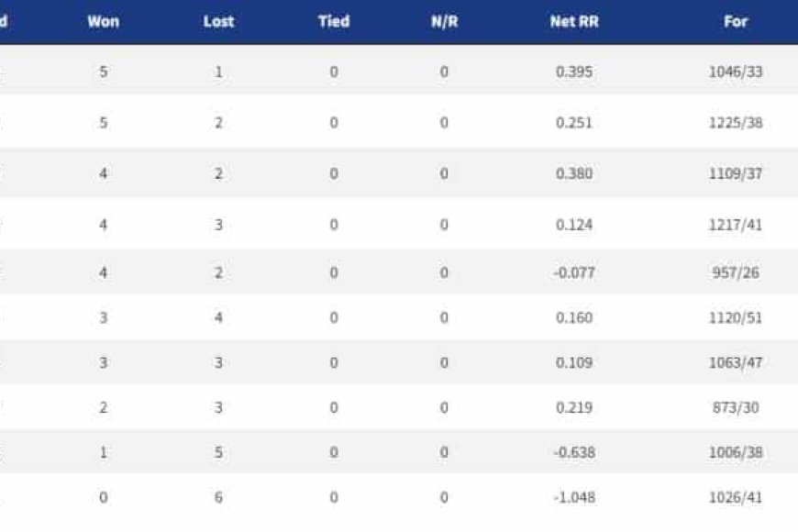The height and width of the screenshot is (532, 798).
Task: Select Net RR value 0.251
Action: pos(574,123)
